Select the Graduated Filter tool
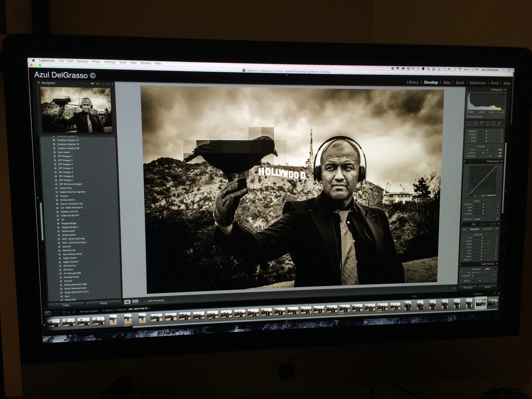532x399 pixels. coord(487,123)
